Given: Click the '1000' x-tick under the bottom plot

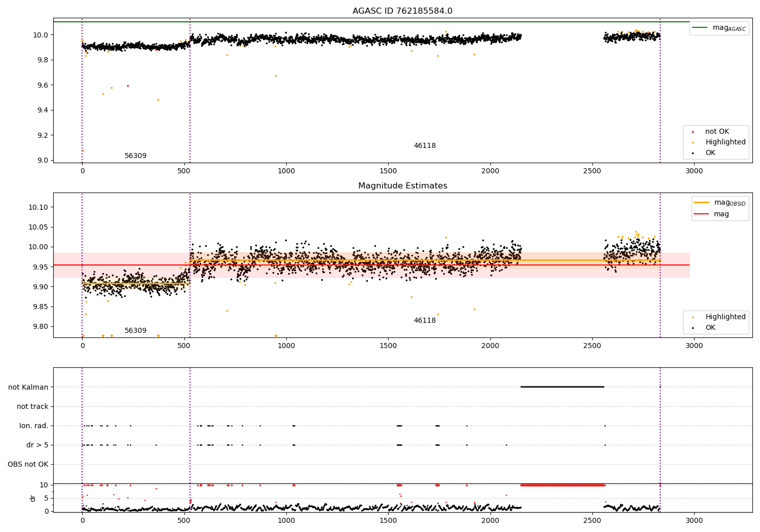Looking at the screenshot, I should (x=286, y=520).
